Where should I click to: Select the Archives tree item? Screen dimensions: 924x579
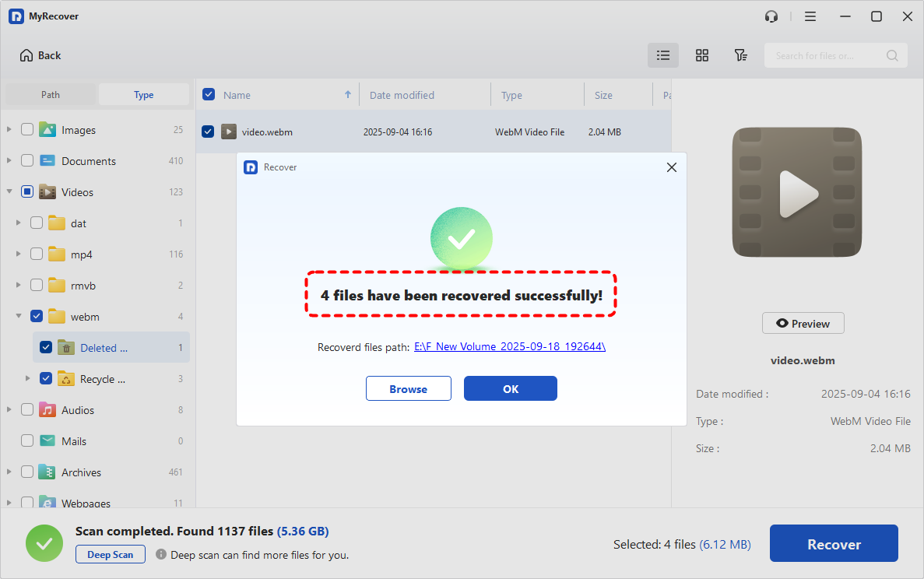coord(81,472)
